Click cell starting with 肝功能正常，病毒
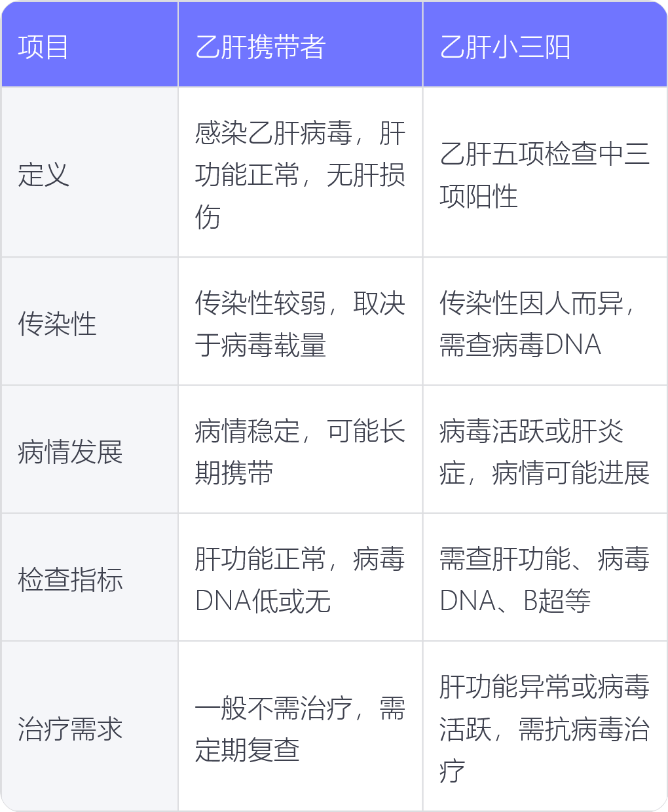The image size is (668, 812). [x=300, y=577]
